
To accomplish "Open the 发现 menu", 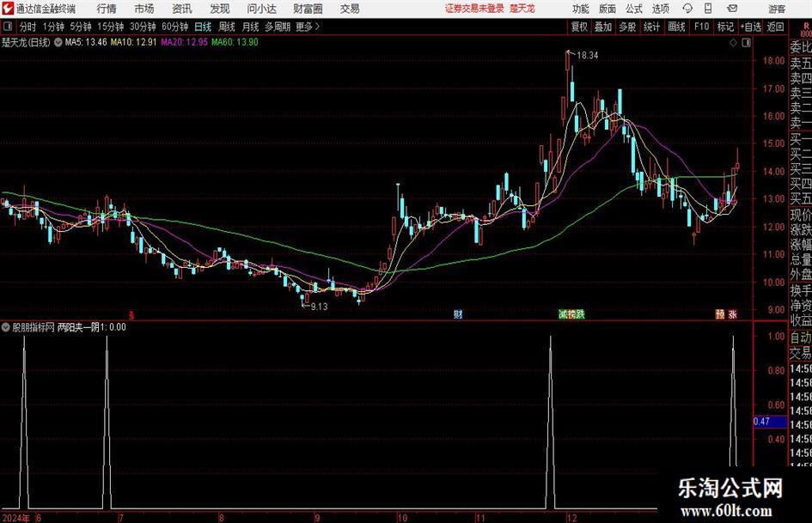I will 220,9.
